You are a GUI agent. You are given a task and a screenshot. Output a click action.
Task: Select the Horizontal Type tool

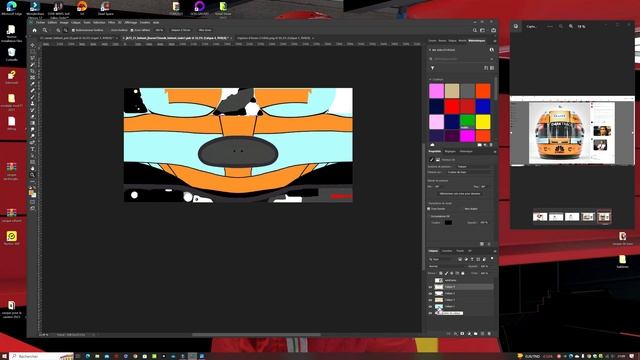(x=33, y=149)
